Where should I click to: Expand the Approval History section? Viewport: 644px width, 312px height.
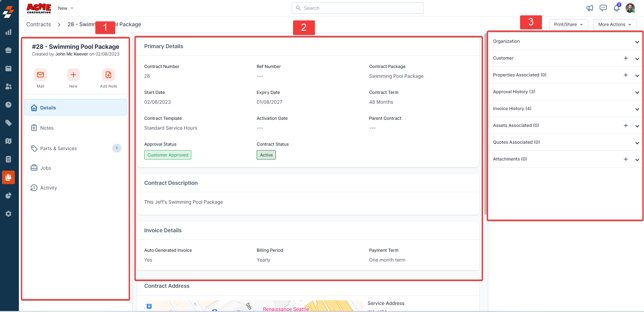637,92
